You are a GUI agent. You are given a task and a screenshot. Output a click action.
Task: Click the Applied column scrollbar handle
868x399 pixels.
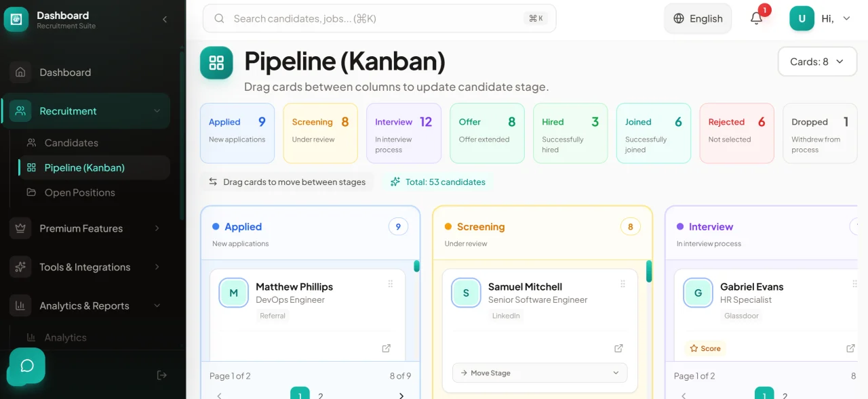416,266
